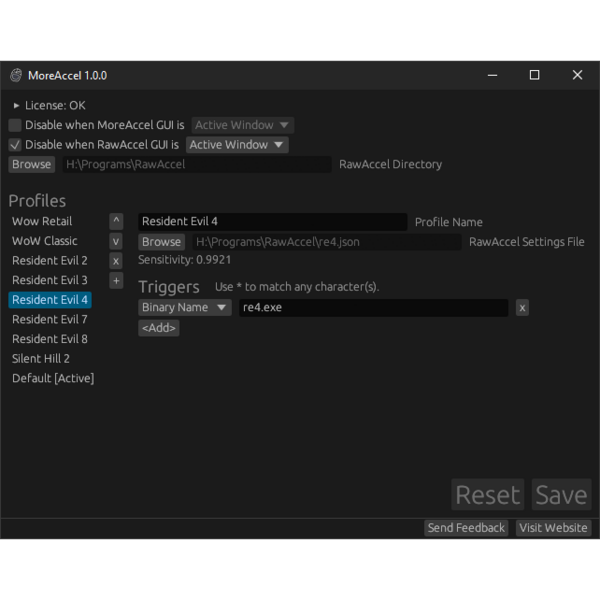
Task: Select the Default [Active] profile
Action: click(53, 378)
